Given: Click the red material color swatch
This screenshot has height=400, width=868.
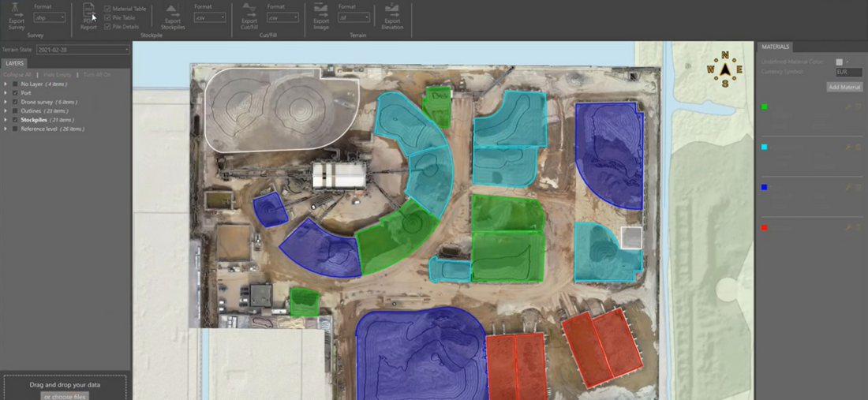Looking at the screenshot, I should pos(765,227).
